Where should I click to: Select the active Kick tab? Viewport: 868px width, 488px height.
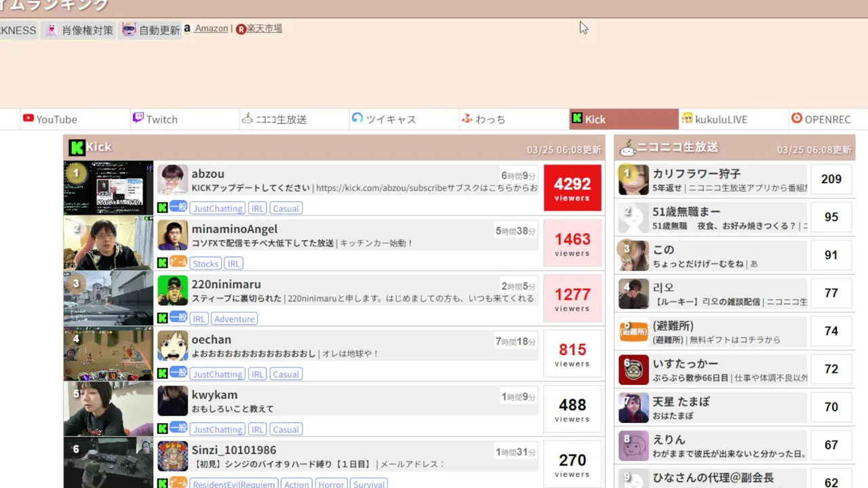(624, 119)
